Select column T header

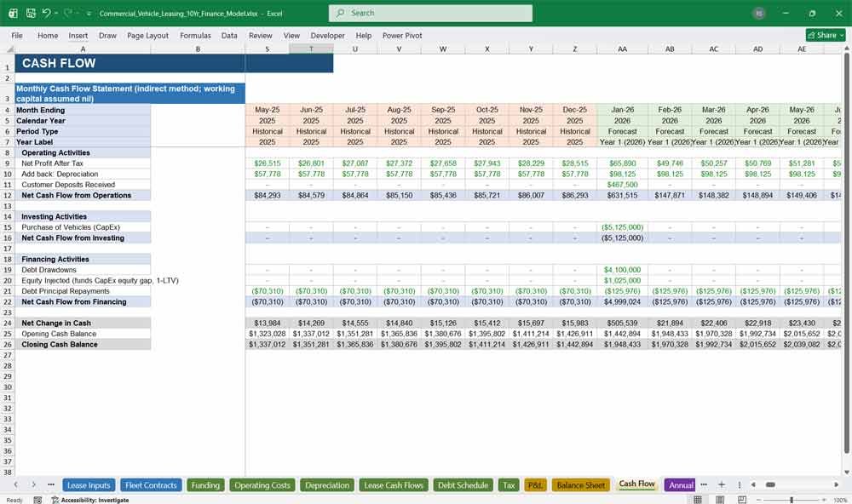[311, 49]
